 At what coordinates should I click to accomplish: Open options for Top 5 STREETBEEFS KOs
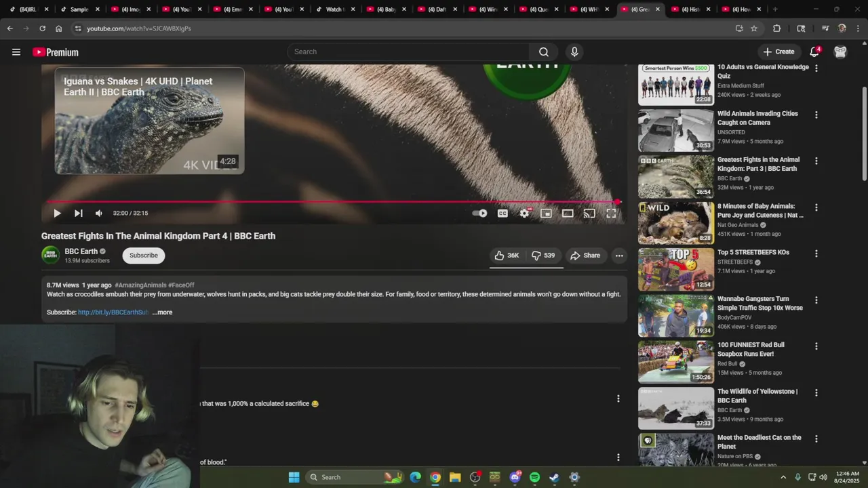point(816,253)
